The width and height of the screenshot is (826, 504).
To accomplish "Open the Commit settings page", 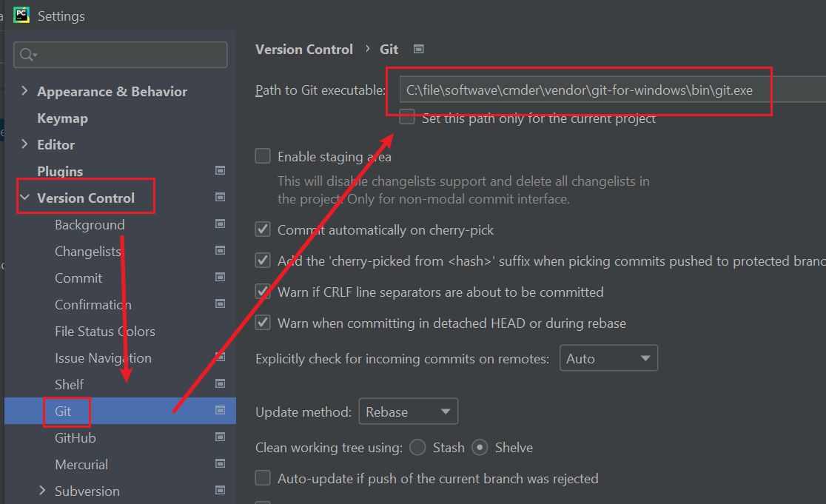I will click(x=78, y=278).
